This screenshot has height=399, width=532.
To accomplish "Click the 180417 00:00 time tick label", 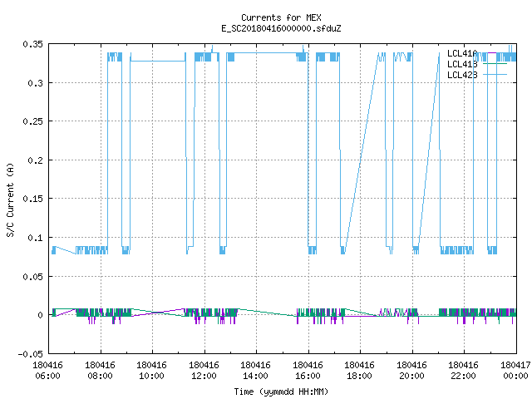I will pyautogui.click(x=515, y=371).
